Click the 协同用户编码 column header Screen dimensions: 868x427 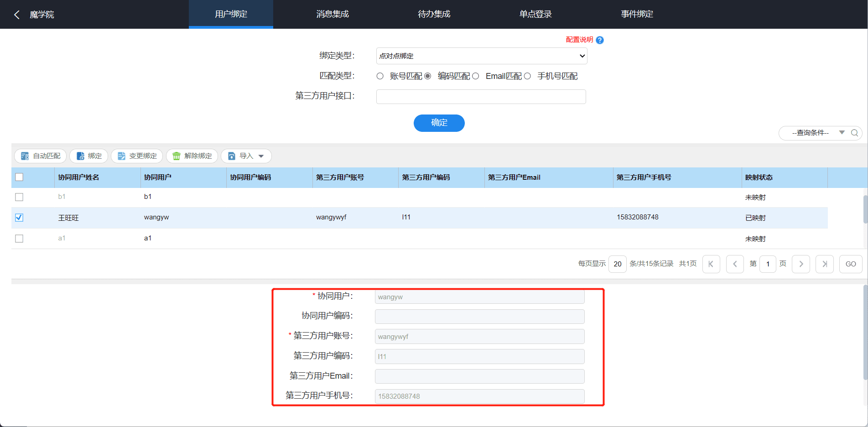tap(270, 177)
